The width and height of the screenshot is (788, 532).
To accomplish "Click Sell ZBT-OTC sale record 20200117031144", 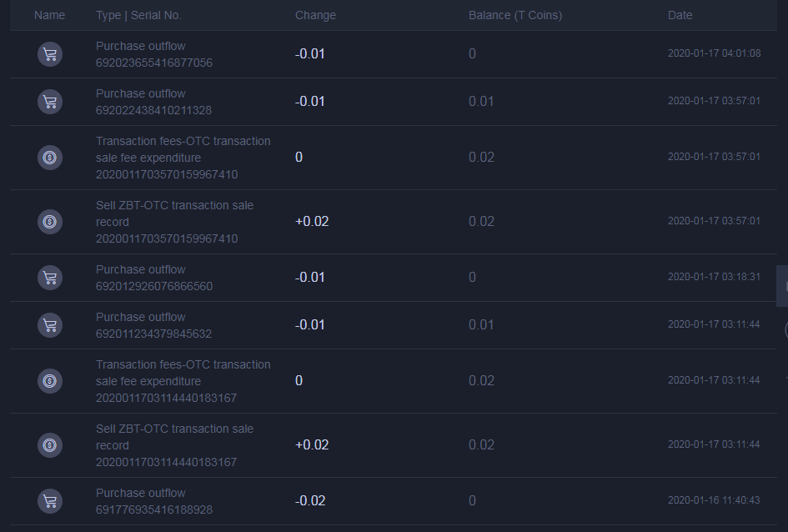I will pyautogui.click(x=174, y=437).
